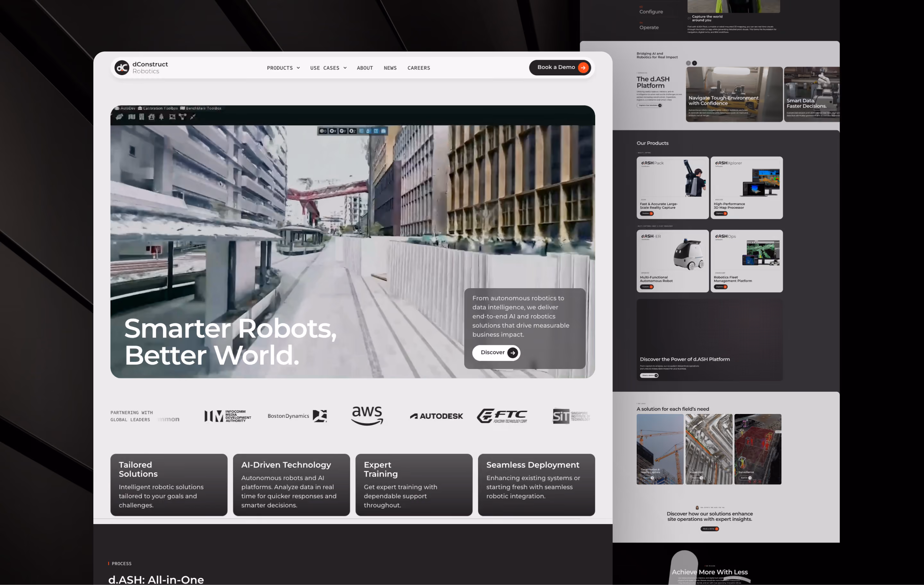Click the next carousel arrow in background page
Screen dimensions: 924x585
pos(695,63)
